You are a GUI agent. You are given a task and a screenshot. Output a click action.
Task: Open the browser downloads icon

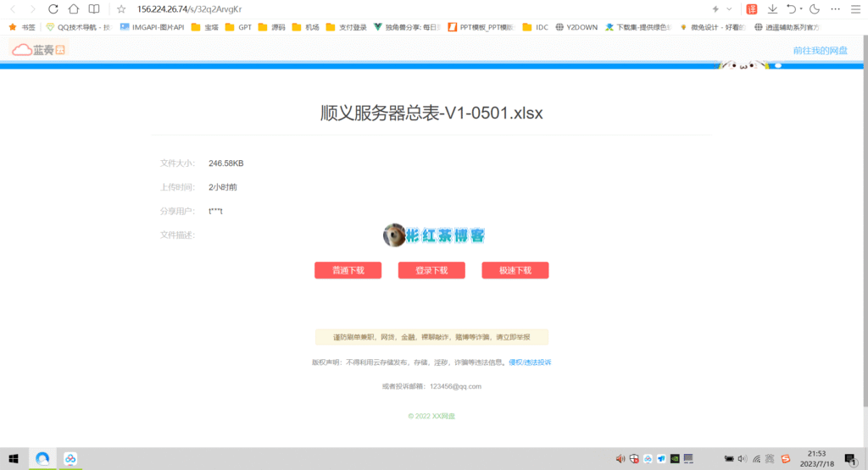point(772,8)
